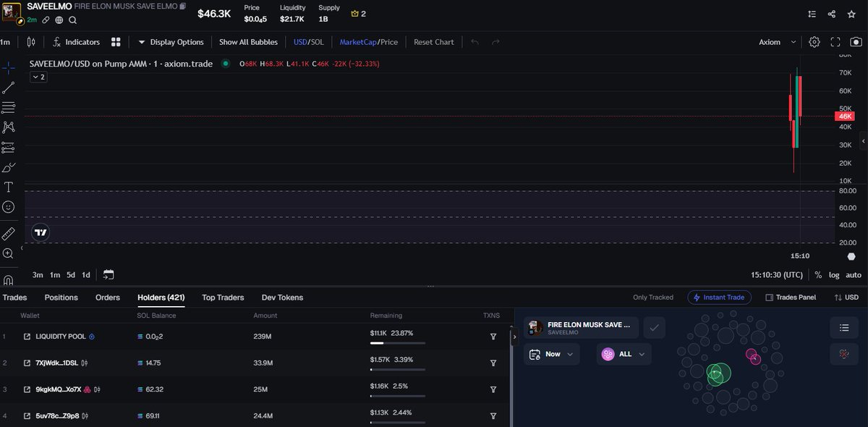
Task: Open the go-to-date calendar icon
Action: tap(109, 274)
